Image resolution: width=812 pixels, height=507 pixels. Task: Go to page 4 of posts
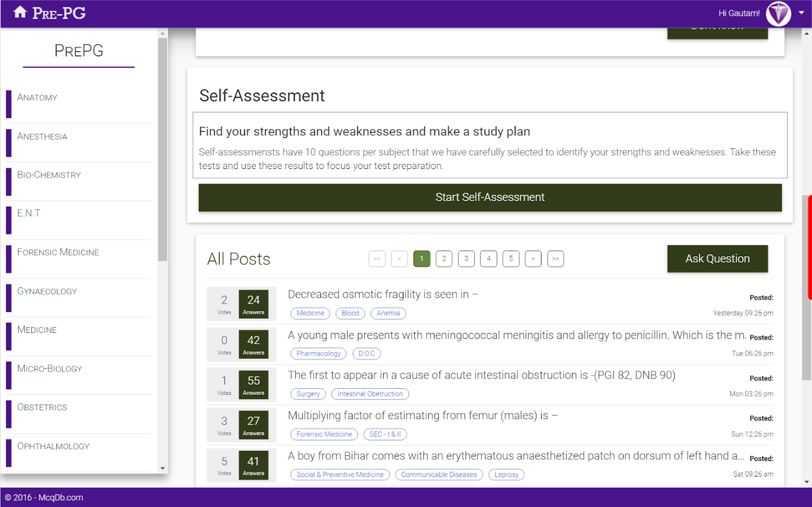click(x=489, y=259)
